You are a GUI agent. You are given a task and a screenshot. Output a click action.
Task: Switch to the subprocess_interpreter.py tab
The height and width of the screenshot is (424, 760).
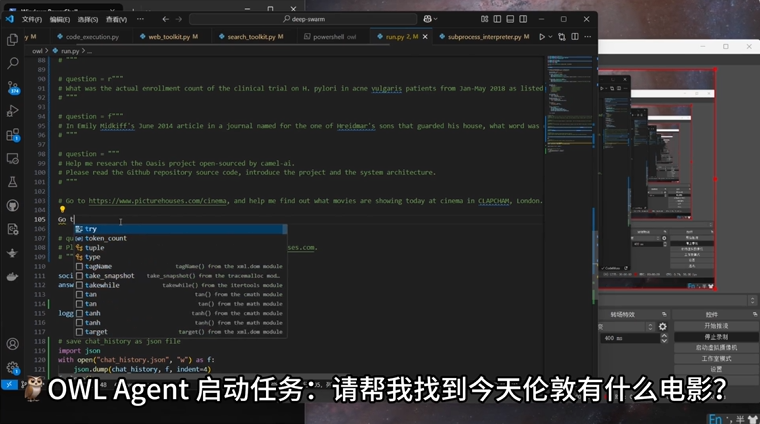[x=484, y=37]
